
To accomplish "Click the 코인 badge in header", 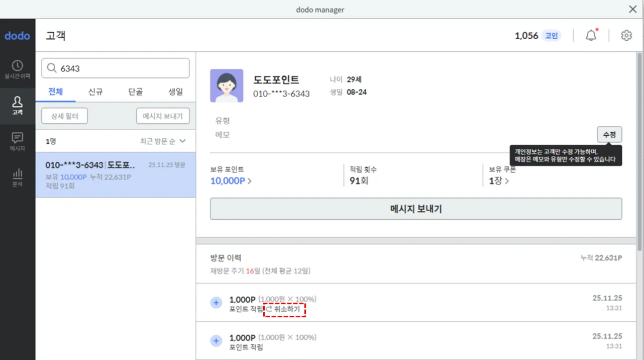I will (x=551, y=36).
